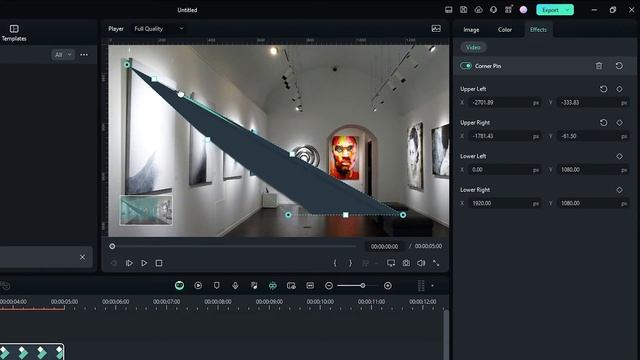Record voiceover with microphone icon

[x=236, y=286]
